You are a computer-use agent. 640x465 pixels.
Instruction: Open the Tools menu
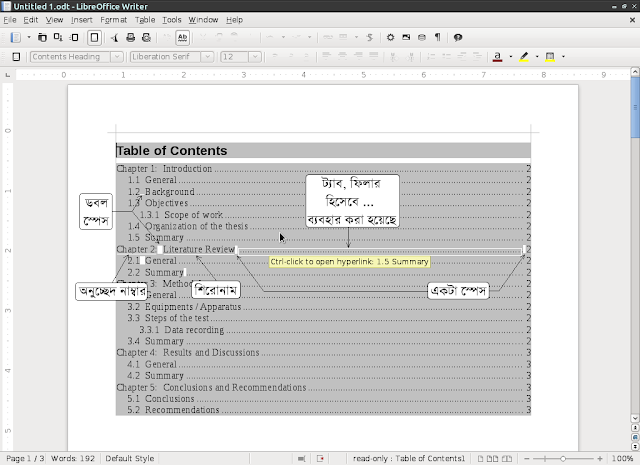(x=172, y=20)
